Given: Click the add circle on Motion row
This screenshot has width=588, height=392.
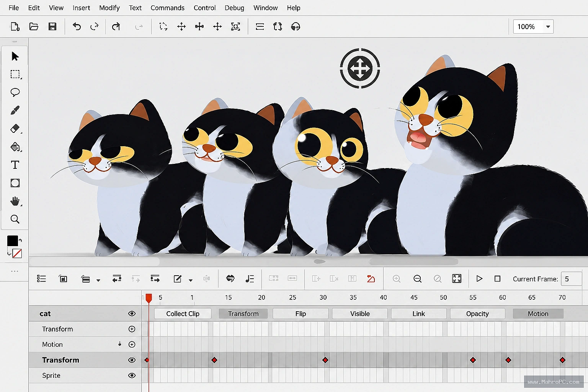Looking at the screenshot, I should (x=132, y=345).
